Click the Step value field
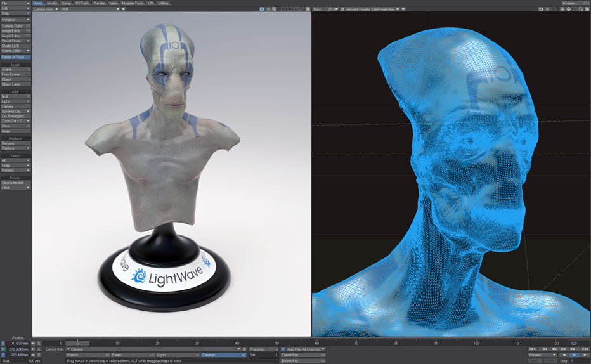 (x=580, y=361)
